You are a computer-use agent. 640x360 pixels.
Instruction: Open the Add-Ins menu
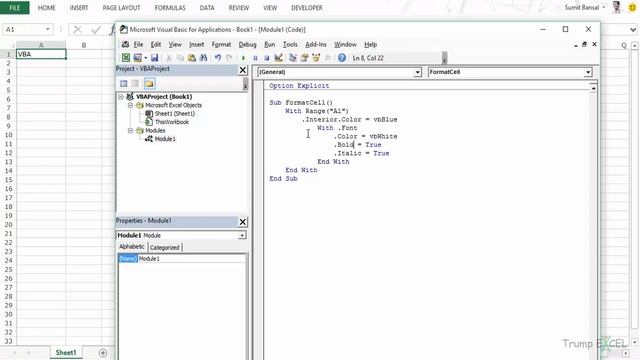pos(316,44)
